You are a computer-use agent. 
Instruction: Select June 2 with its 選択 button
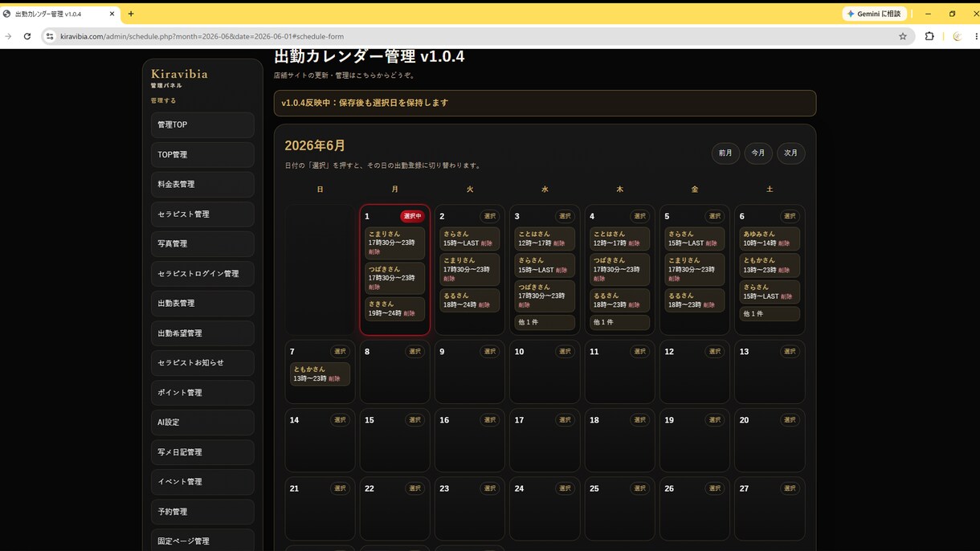click(490, 216)
